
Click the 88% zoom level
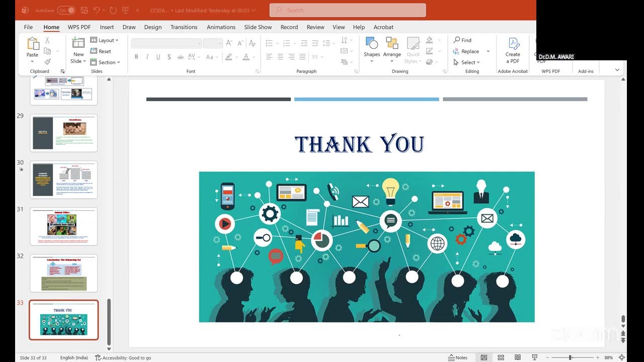(609, 357)
